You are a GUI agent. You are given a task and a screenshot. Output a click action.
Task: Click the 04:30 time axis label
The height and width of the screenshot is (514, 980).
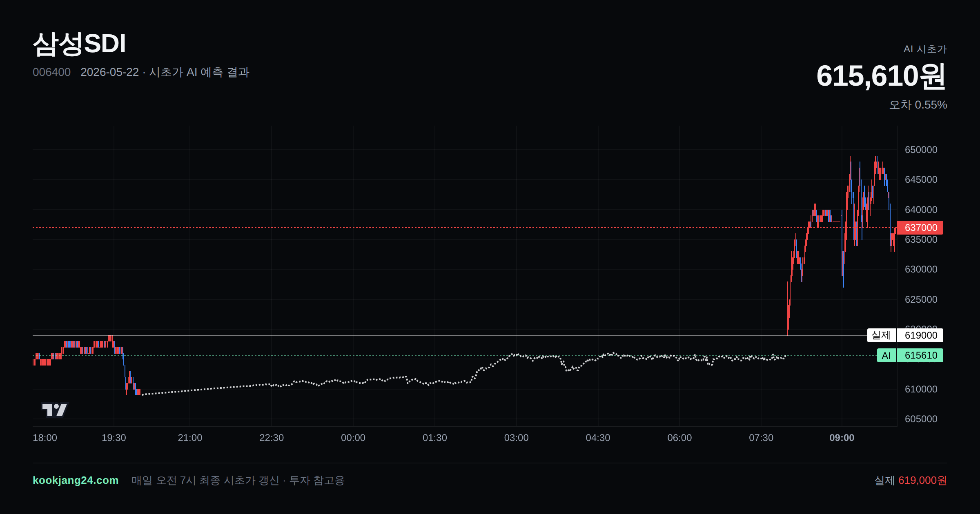(x=598, y=438)
